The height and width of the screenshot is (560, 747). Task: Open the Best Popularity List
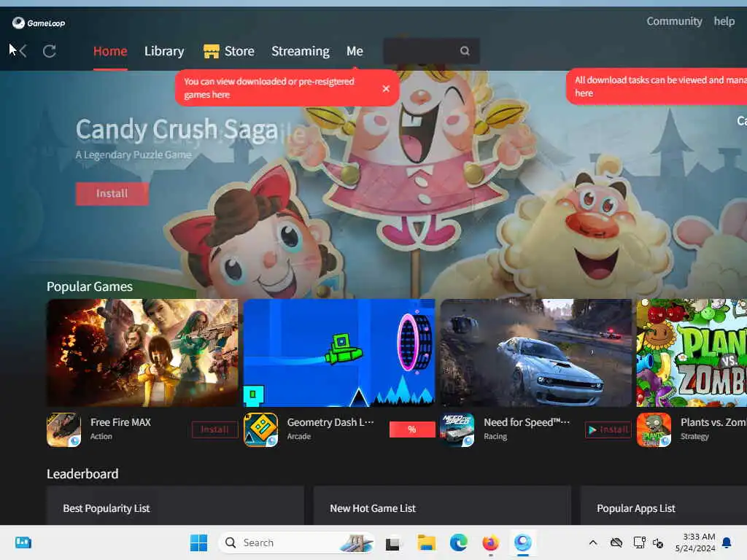pos(175,506)
